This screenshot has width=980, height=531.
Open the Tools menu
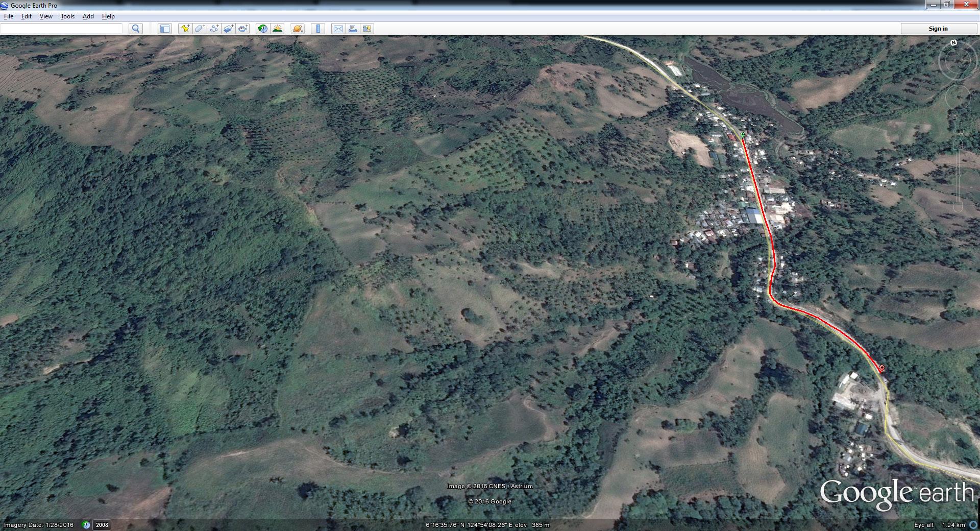click(67, 16)
